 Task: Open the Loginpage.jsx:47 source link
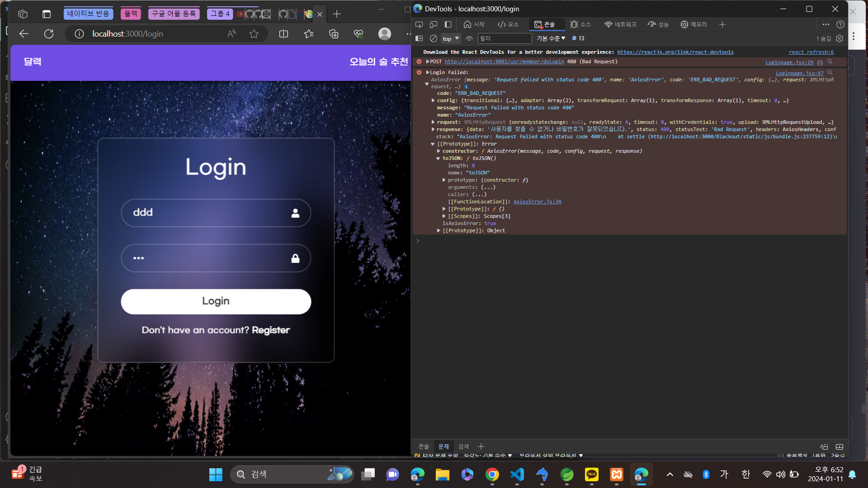click(799, 73)
